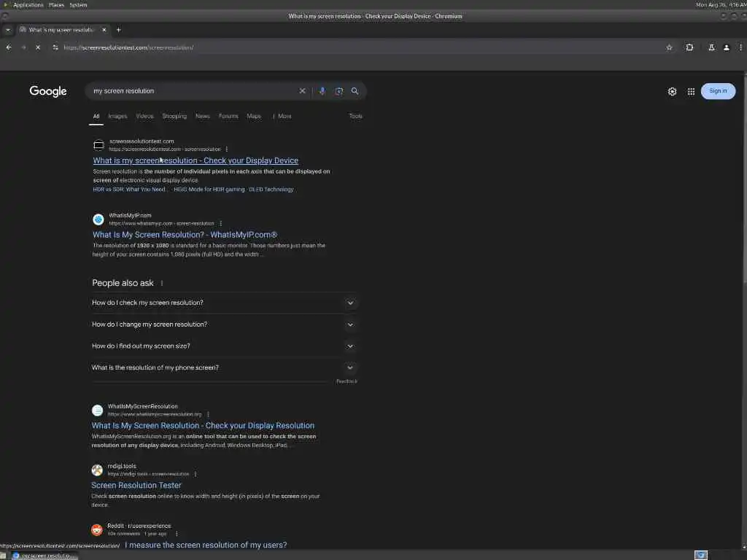This screenshot has width=747, height=560.
Task: Open options dots for WhatIsMyIP.com result
Action: pyautogui.click(x=220, y=223)
